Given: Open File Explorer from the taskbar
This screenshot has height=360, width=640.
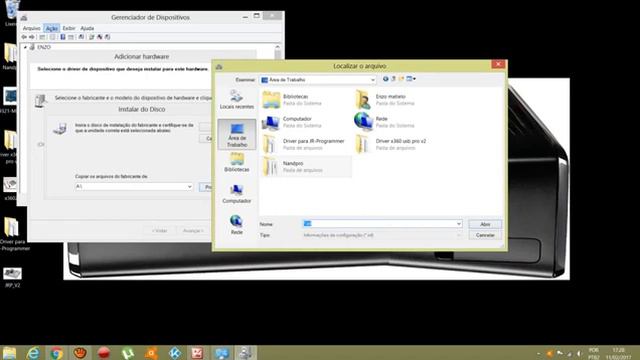Looking at the screenshot, I should click(9, 353).
